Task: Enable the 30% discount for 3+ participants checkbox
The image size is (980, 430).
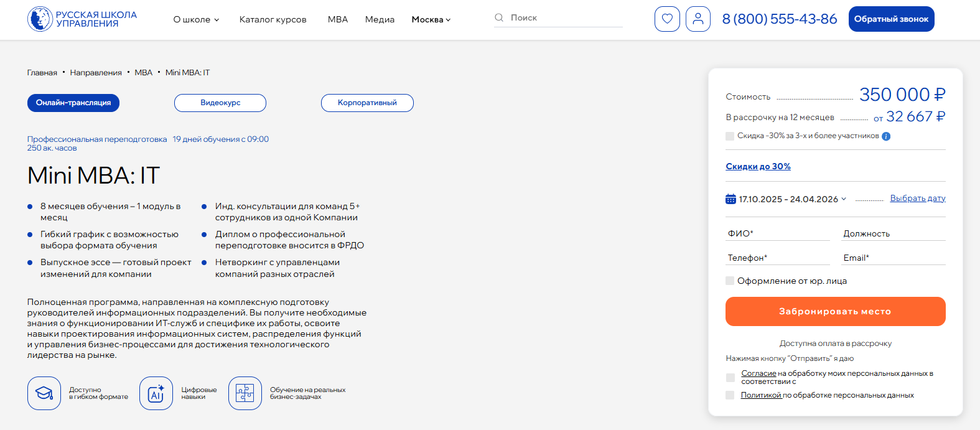Action: pos(730,136)
